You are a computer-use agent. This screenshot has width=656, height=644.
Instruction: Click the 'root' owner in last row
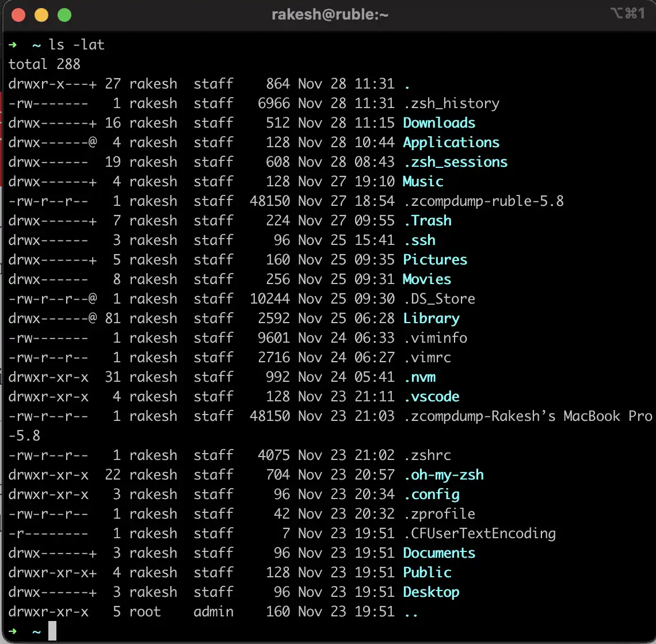point(145,612)
